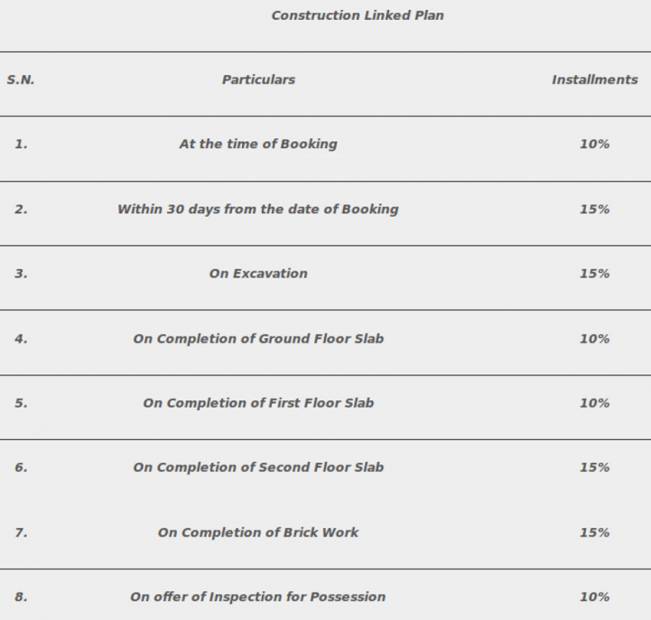The height and width of the screenshot is (620, 651).
Task: Select 'On Completion of First Floor Slab'
Action: (258, 403)
